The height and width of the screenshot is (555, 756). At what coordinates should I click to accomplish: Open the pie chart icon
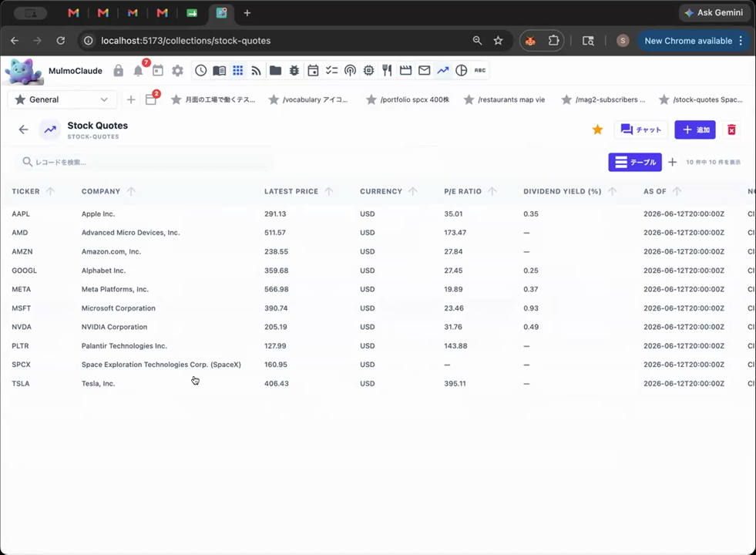click(462, 70)
